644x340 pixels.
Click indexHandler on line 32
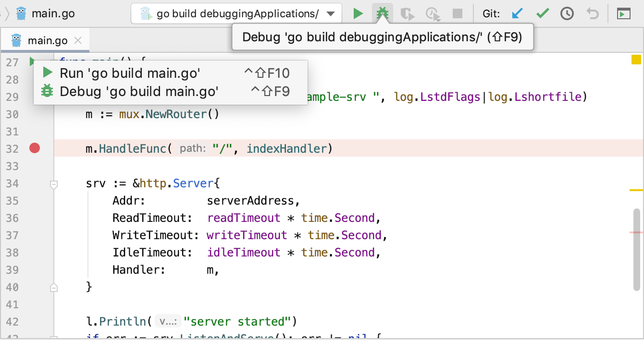pos(286,149)
